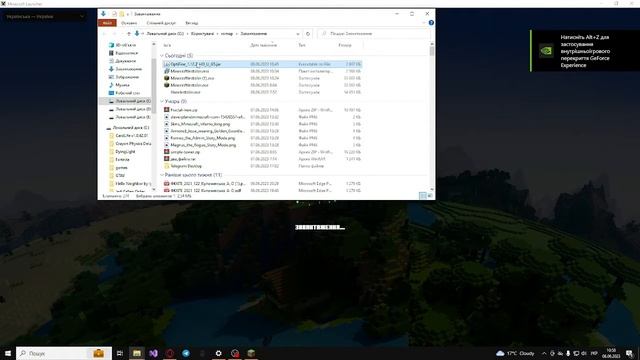Viewport: 640px width, 360px height.
Task: Expand the address bar history dropdown
Action: 298,33
